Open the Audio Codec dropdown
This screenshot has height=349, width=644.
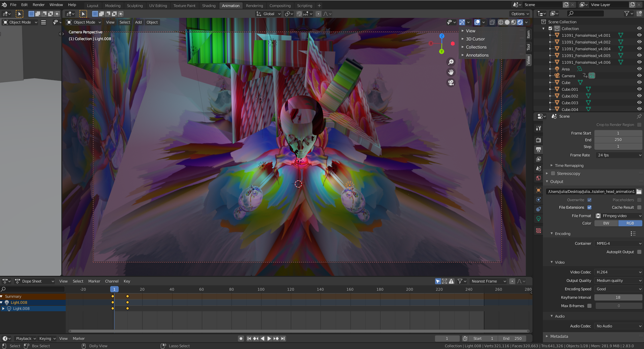point(618,326)
